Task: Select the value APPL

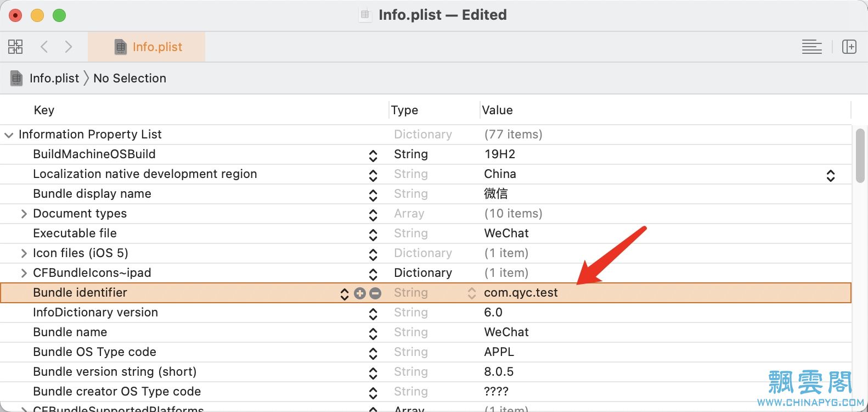Action: pos(499,352)
